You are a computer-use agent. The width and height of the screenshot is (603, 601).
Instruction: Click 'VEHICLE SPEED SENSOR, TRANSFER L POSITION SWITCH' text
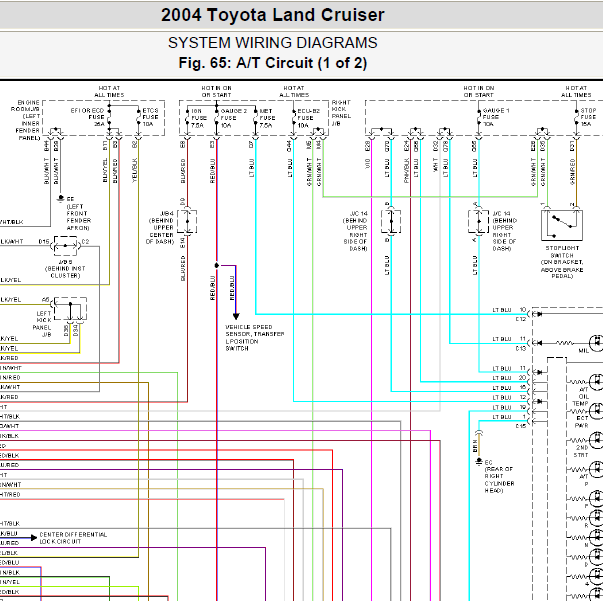(x=255, y=338)
